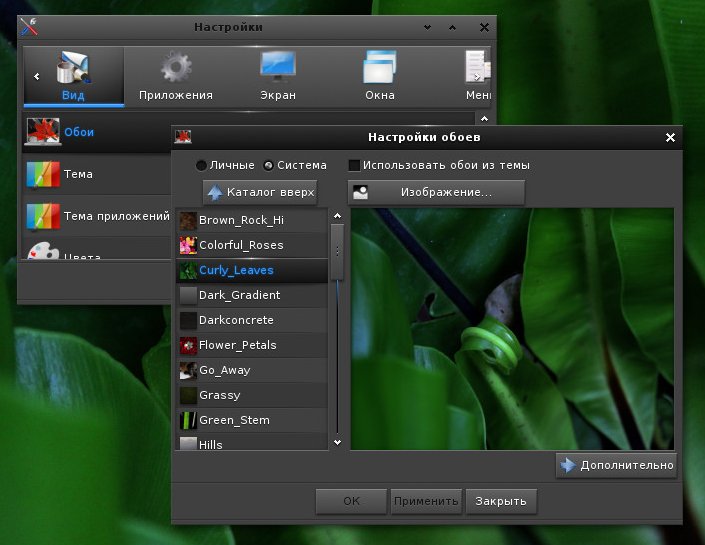Click the Green_Stem thumbnail icon
The width and height of the screenshot is (705, 545).
tap(188, 420)
